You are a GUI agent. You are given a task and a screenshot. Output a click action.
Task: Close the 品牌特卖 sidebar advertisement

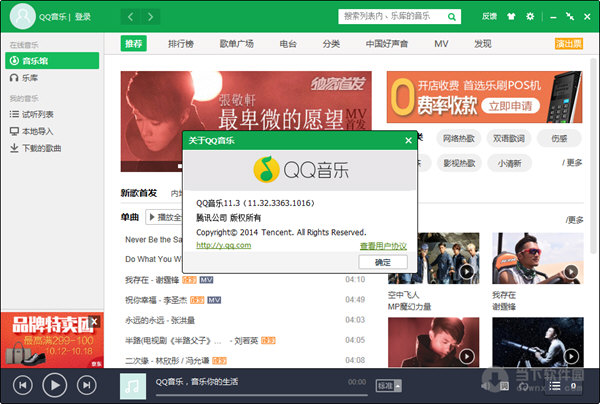94,321
